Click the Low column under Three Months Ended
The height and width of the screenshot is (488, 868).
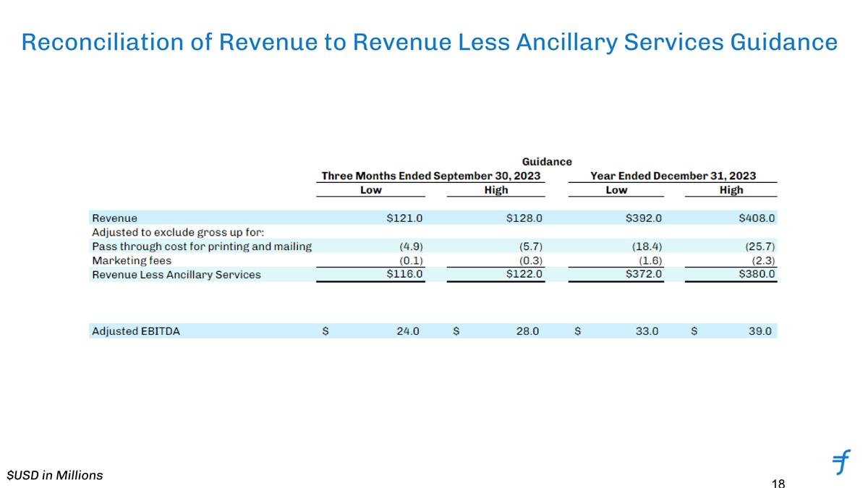click(371, 189)
